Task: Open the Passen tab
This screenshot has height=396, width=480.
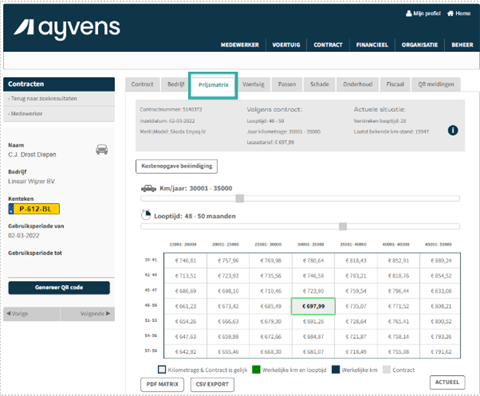Action: (x=287, y=84)
